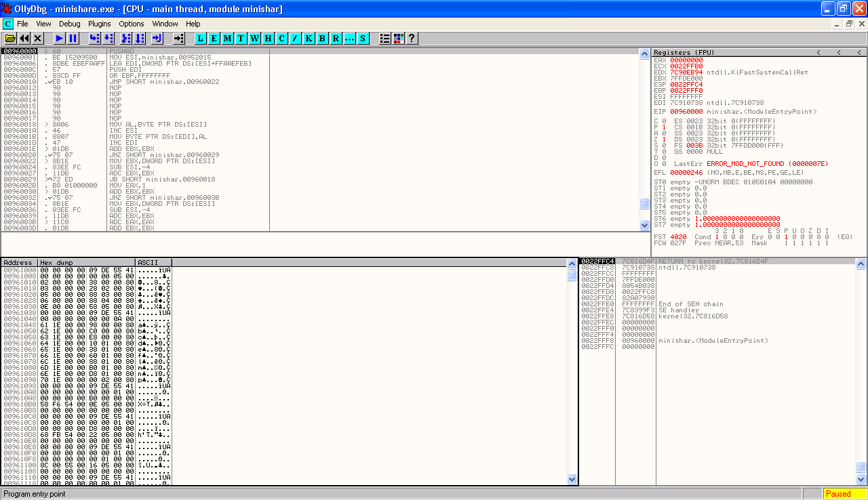This screenshot has width=868, height=500.
Task: Select the ESP register value 0022FFC4
Action: [x=686, y=85]
